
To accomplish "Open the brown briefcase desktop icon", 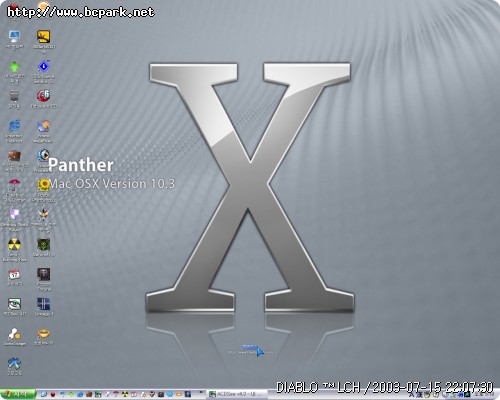I will click(x=14, y=156).
